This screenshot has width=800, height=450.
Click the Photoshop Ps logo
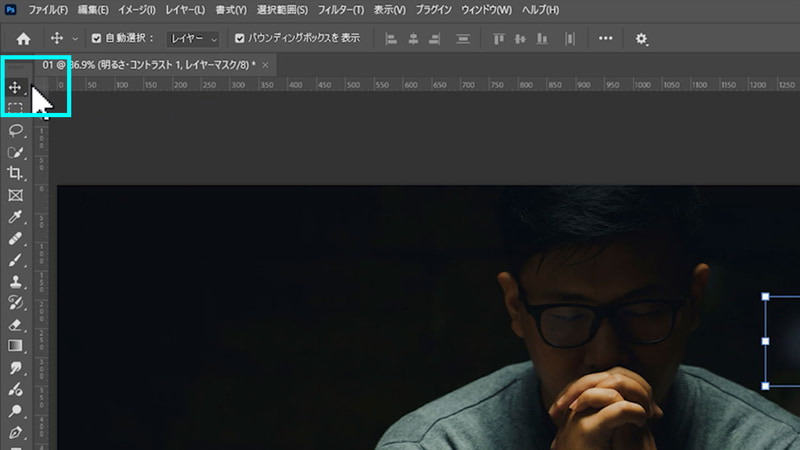tap(10, 10)
